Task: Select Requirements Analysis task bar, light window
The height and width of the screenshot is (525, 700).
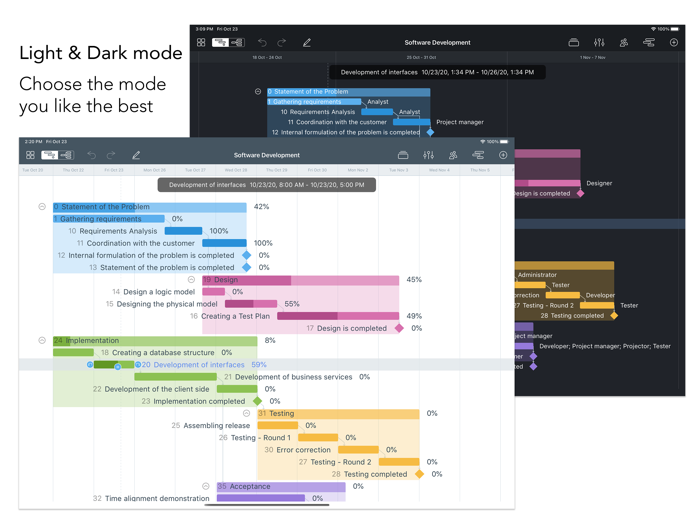Action: [183, 231]
